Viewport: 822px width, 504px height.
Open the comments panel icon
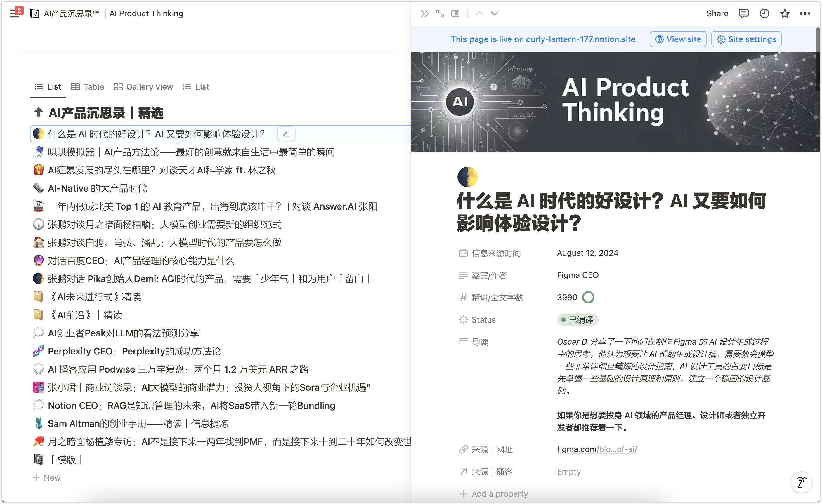pyautogui.click(x=743, y=14)
